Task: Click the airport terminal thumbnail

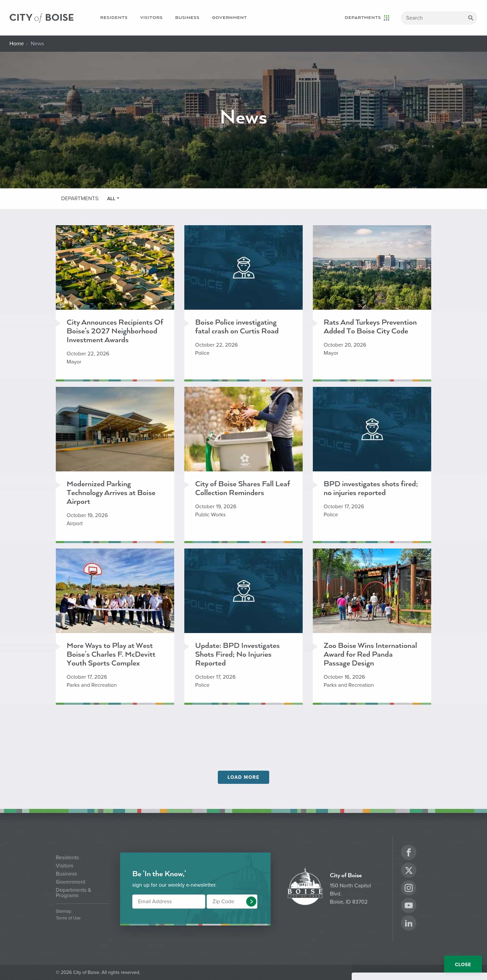Action: (115, 429)
